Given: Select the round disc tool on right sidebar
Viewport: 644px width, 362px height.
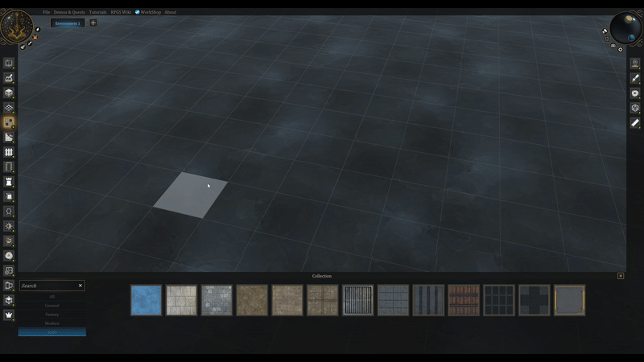Looking at the screenshot, I should tap(635, 93).
